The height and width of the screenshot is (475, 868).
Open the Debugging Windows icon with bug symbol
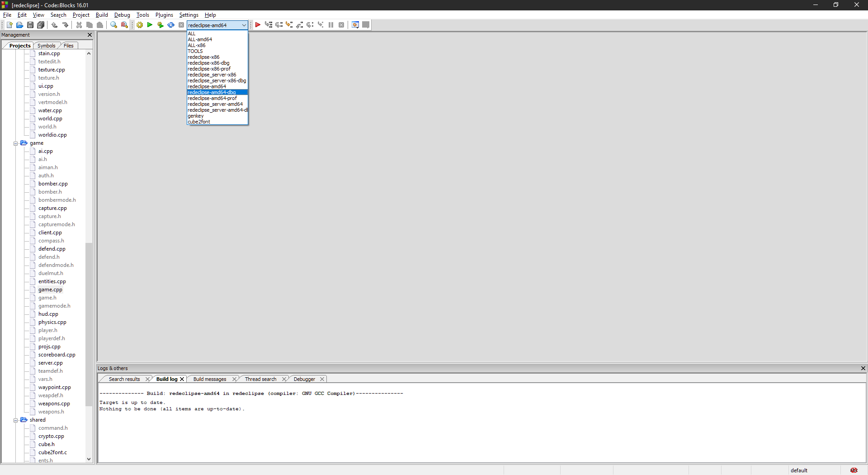point(355,25)
